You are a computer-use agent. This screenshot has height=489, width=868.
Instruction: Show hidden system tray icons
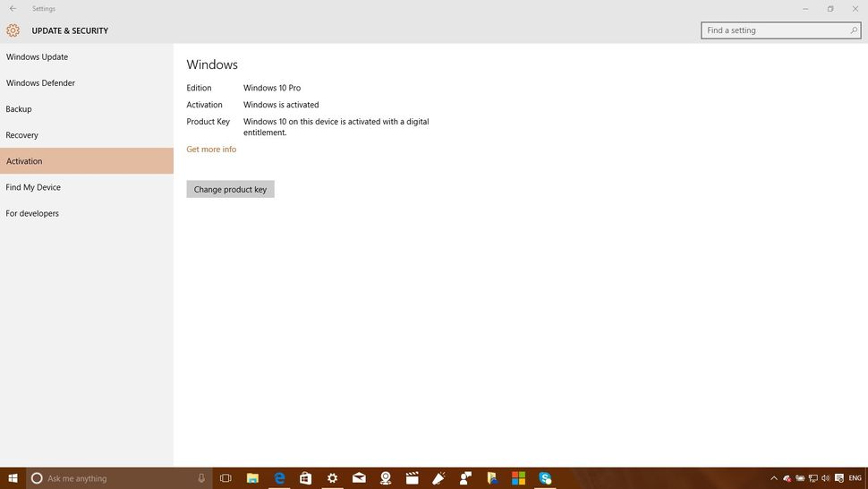click(x=774, y=478)
